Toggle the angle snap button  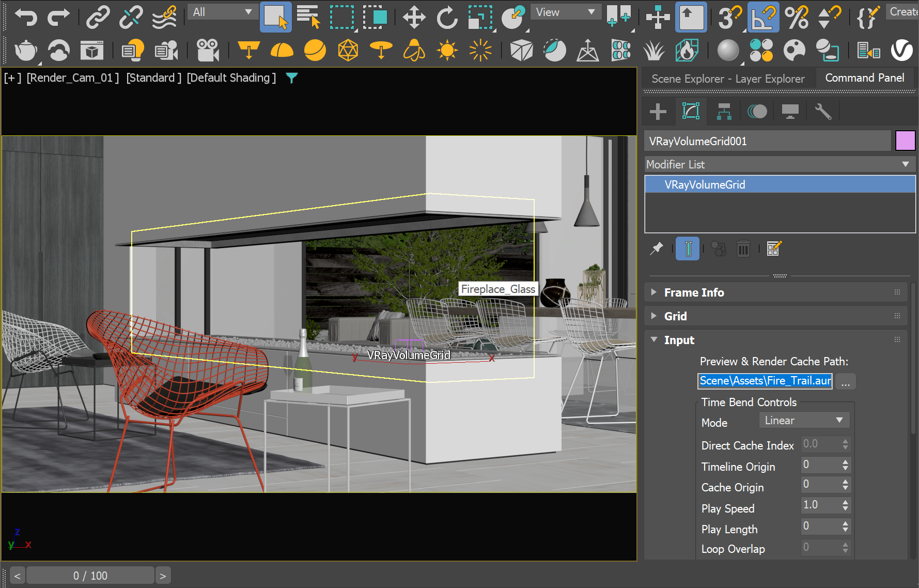pyautogui.click(x=763, y=17)
